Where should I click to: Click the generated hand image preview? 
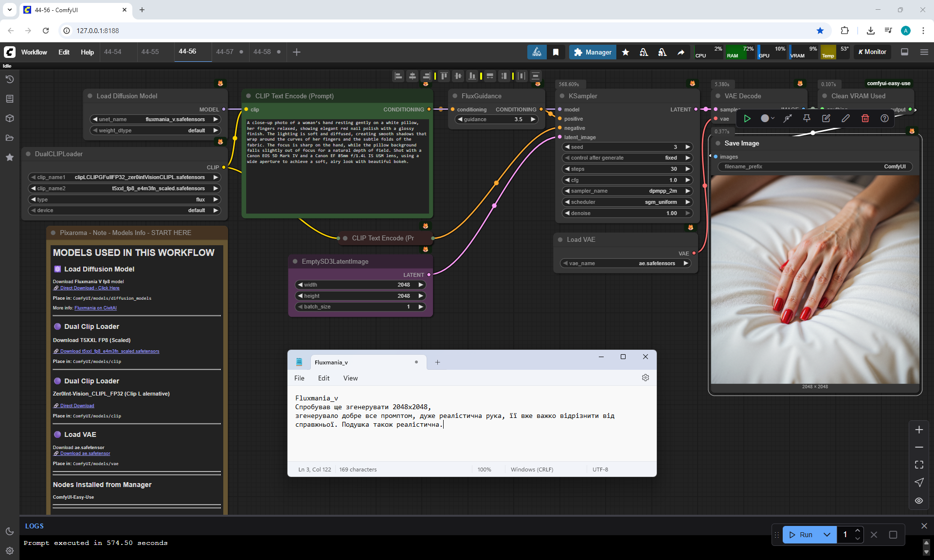click(x=815, y=280)
